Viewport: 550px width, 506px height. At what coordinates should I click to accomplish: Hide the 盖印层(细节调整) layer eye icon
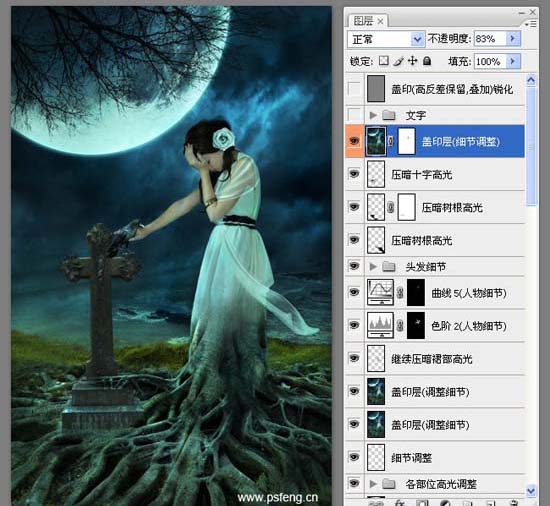click(x=354, y=141)
